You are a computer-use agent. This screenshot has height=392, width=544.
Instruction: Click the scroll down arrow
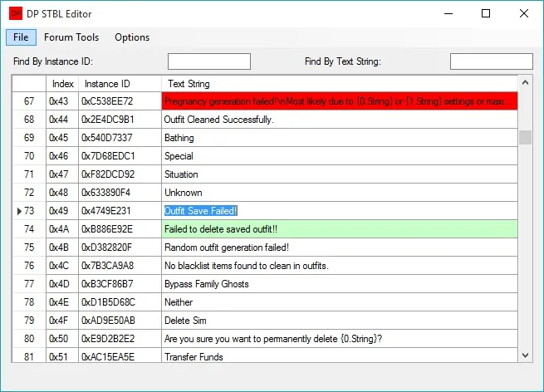pyautogui.click(x=525, y=355)
